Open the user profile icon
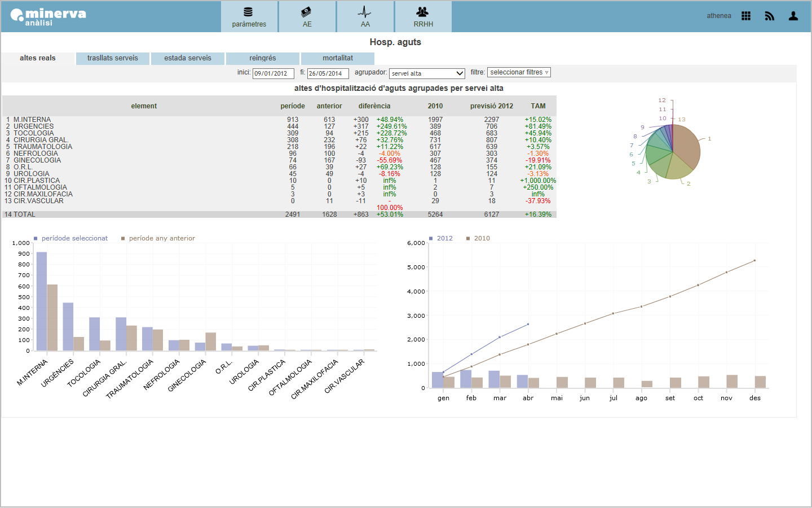Image resolution: width=812 pixels, height=508 pixels. (793, 16)
